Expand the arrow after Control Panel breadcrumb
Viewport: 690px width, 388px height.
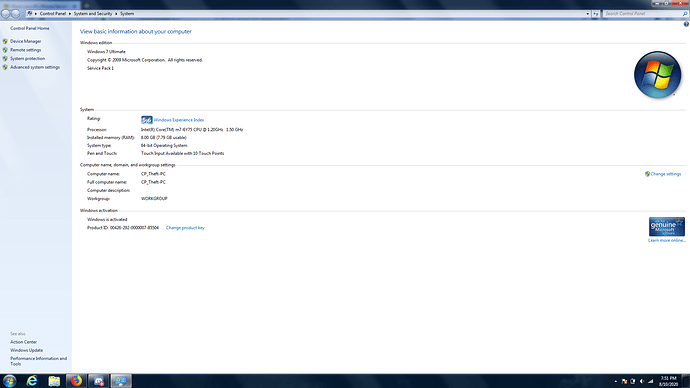coord(70,14)
